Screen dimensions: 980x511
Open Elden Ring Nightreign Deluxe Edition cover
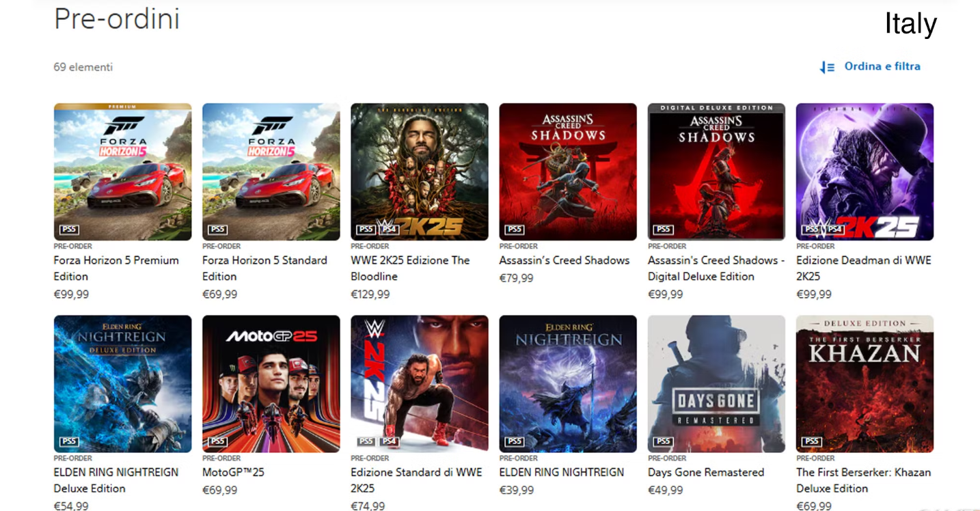click(x=122, y=383)
